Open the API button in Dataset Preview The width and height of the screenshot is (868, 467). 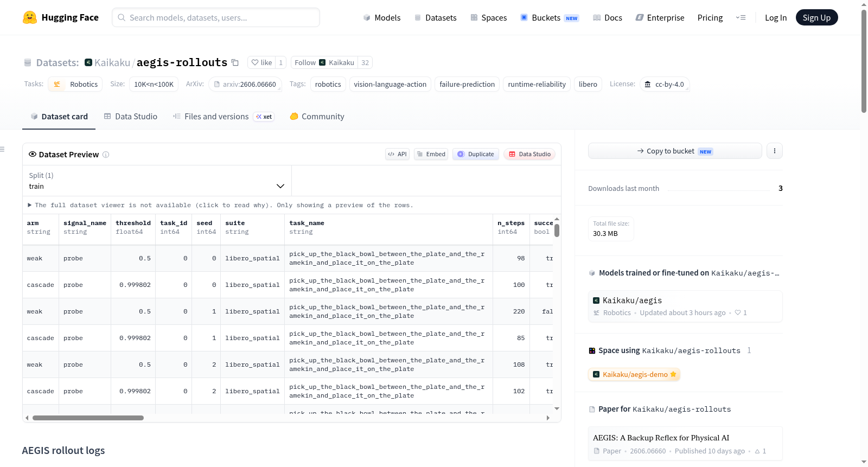tap(397, 154)
